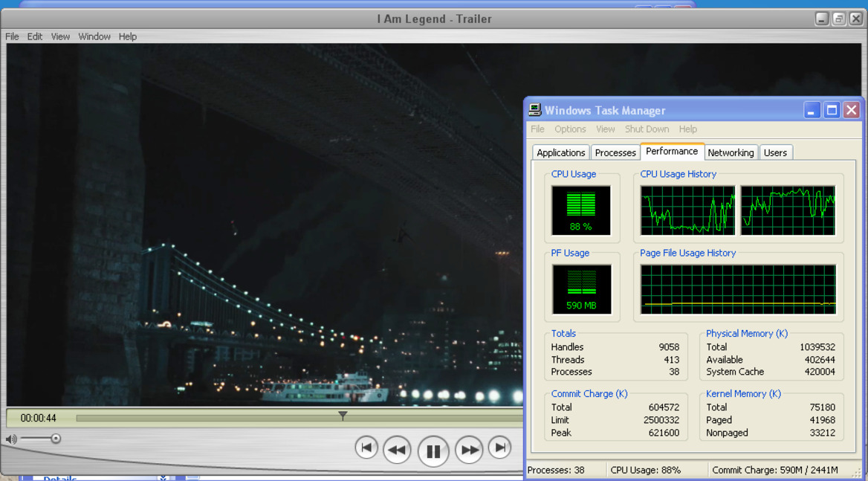Minimize the Windows Task Manager window
The height and width of the screenshot is (481, 868).
pos(812,110)
